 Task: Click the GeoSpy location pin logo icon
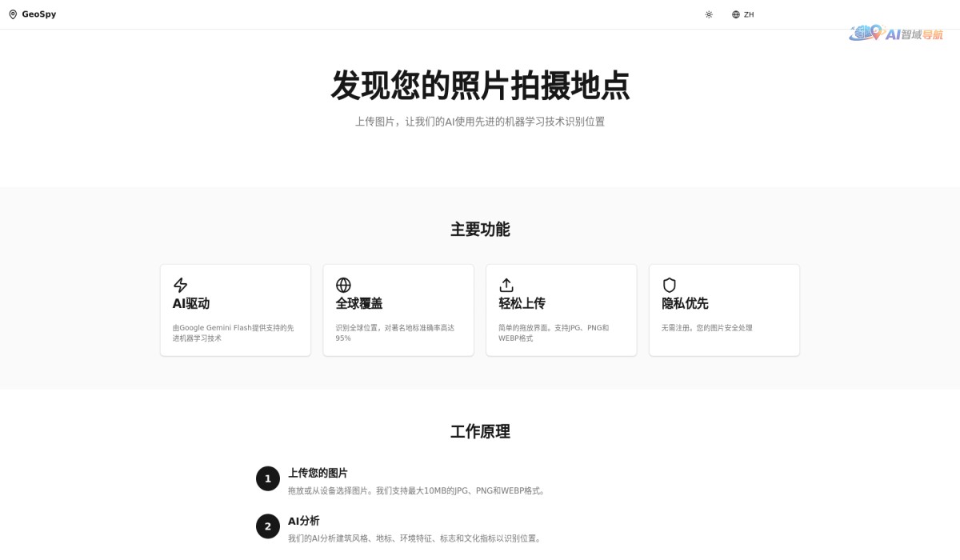(x=11, y=14)
